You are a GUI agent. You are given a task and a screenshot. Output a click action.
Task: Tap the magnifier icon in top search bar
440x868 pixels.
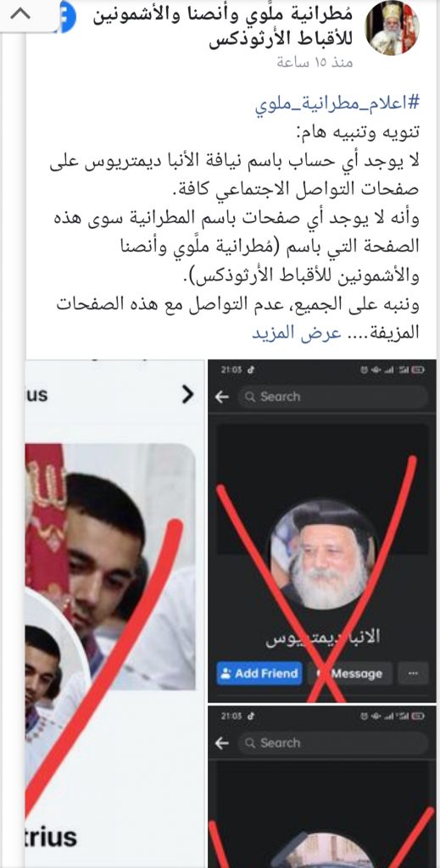250,397
